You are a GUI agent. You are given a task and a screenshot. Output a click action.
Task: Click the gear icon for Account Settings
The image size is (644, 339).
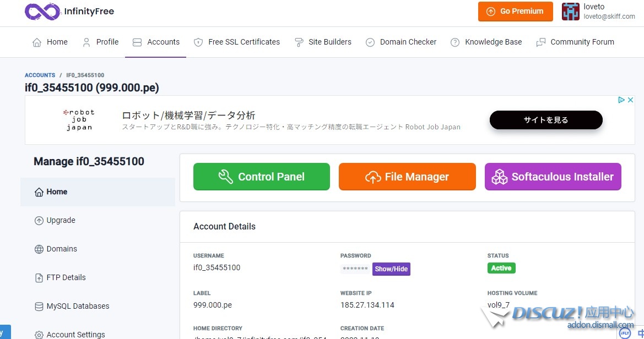coord(39,335)
